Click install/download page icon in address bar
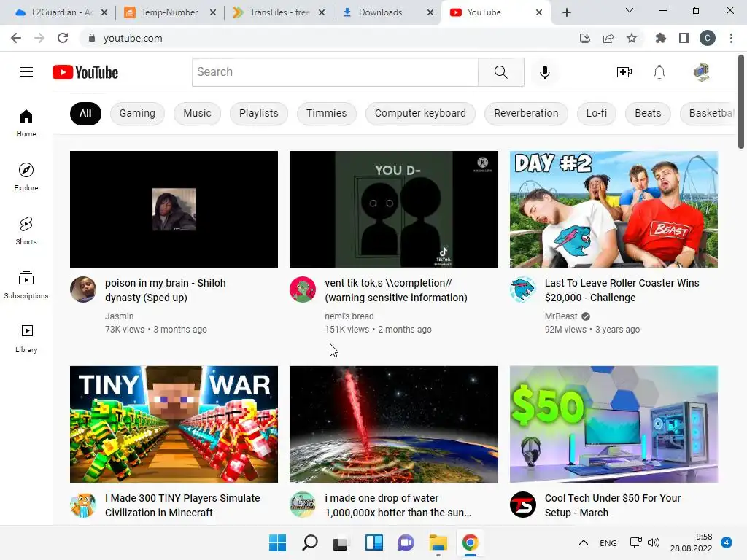747x560 pixels. [585, 38]
